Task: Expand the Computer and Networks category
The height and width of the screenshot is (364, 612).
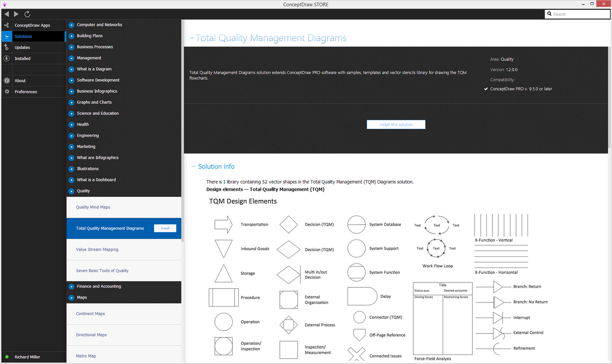Action: click(71, 25)
